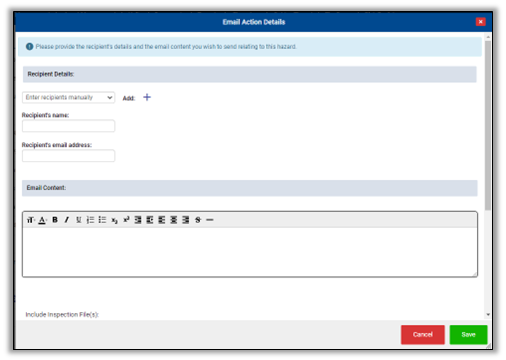The width and height of the screenshot is (506, 360).
Task: Apply strikethrough formatting
Action: (x=198, y=220)
